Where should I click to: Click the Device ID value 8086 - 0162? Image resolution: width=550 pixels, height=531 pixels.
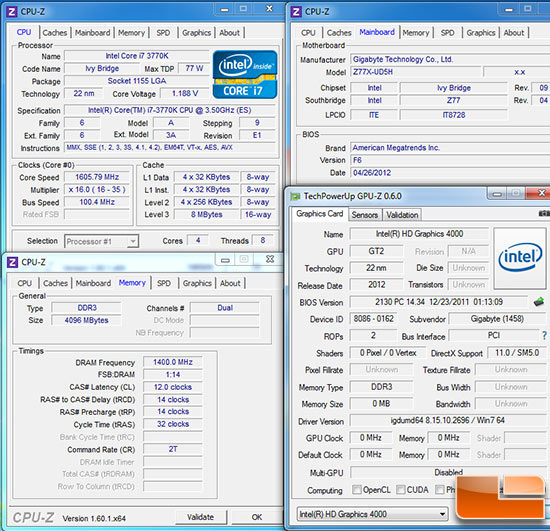374,318
